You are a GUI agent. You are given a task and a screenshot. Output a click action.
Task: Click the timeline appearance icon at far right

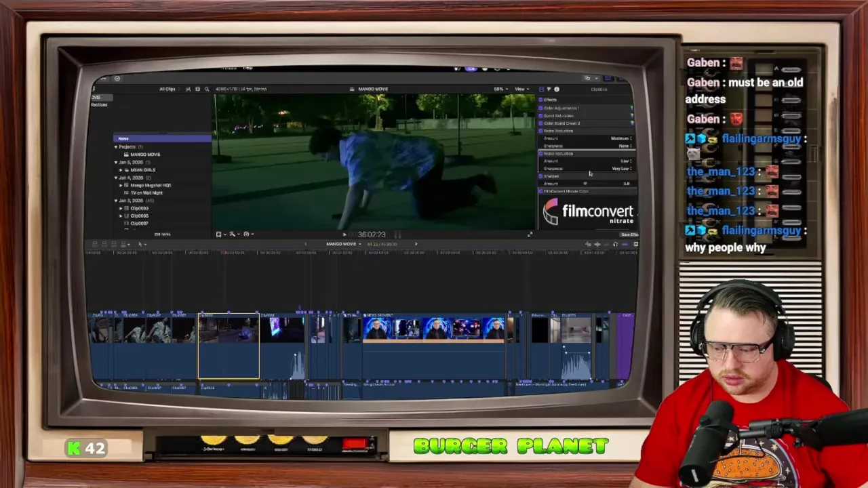pyautogui.click(x=635, y=244)
